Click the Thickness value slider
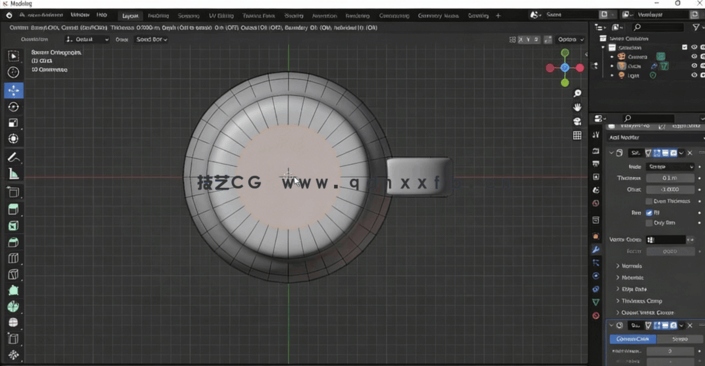The width and height of the screenshot is (705, 366). coord(670,178)
